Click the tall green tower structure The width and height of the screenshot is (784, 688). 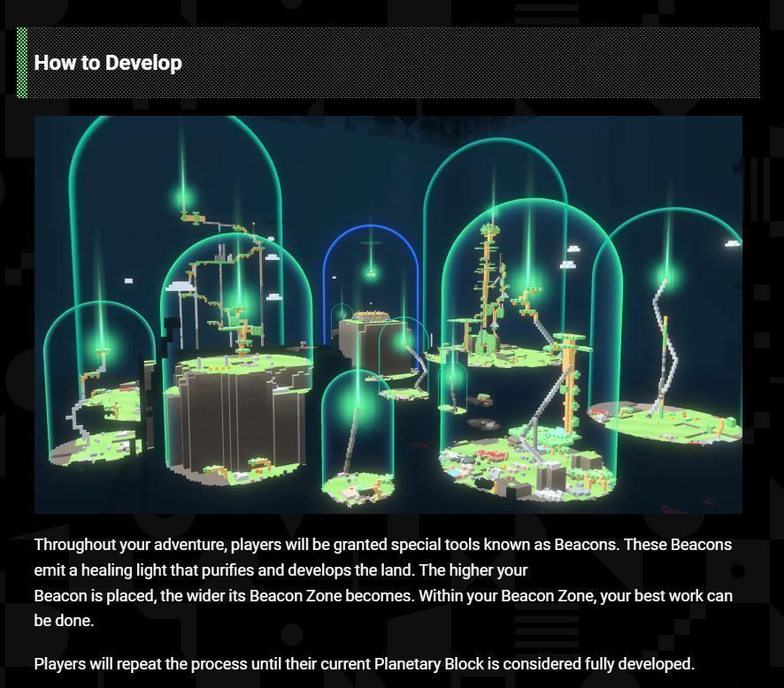tap(487, 283)
